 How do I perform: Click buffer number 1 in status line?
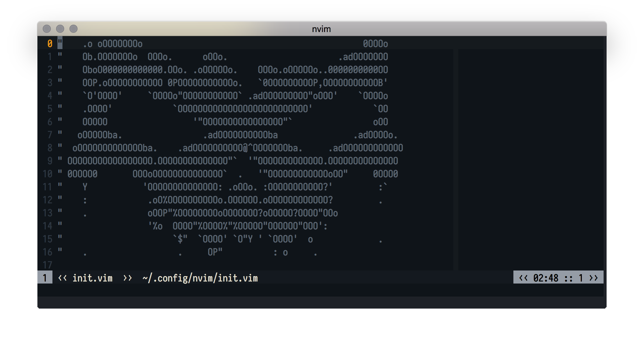coord(45,278)
